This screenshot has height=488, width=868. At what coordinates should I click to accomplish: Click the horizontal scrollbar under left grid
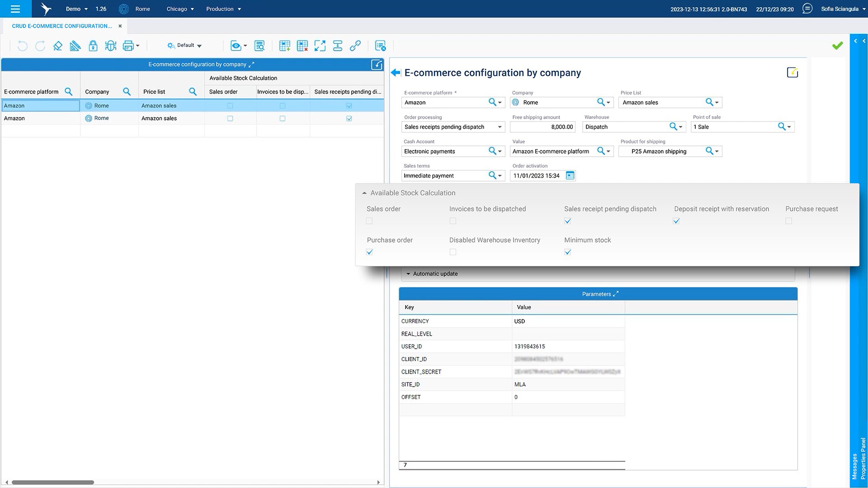point(53,482)
